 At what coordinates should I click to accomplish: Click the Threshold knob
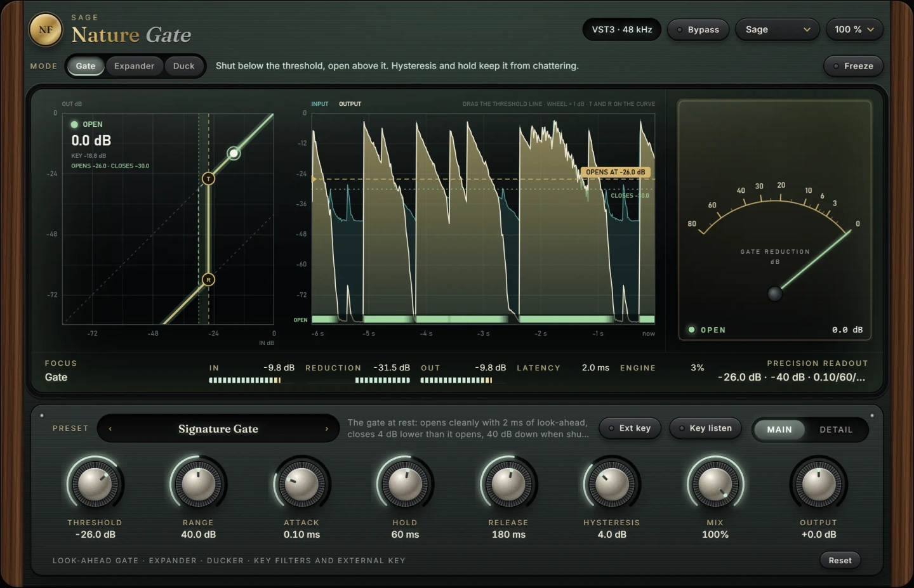[x=95, y=485]
